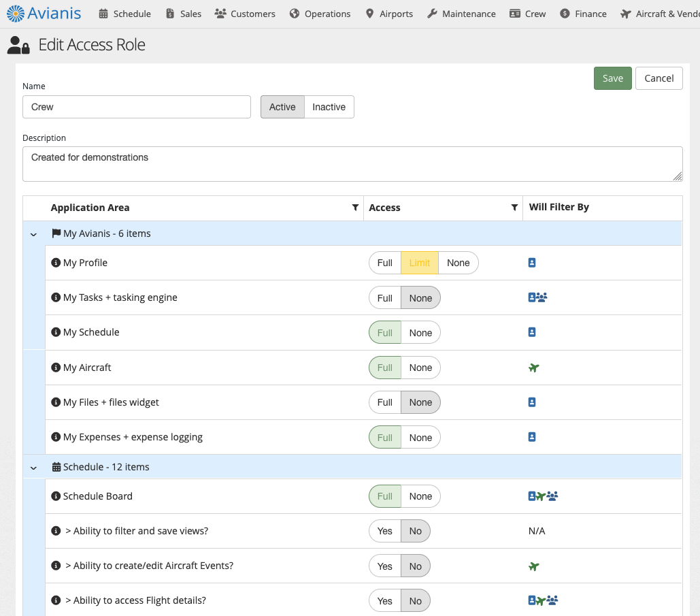Set My Profile access to None
This screenshot has height=616, width=700.
point(458,263)
